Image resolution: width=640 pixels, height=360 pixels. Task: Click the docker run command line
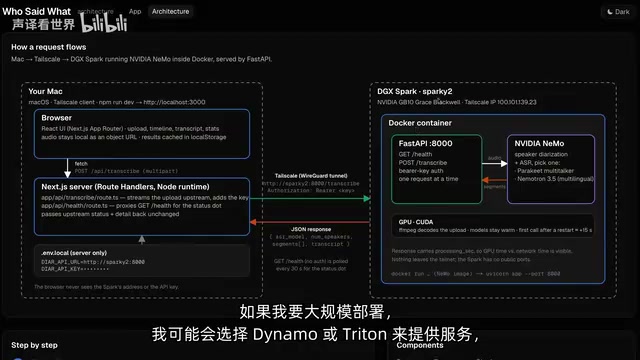tap(476, 274)
